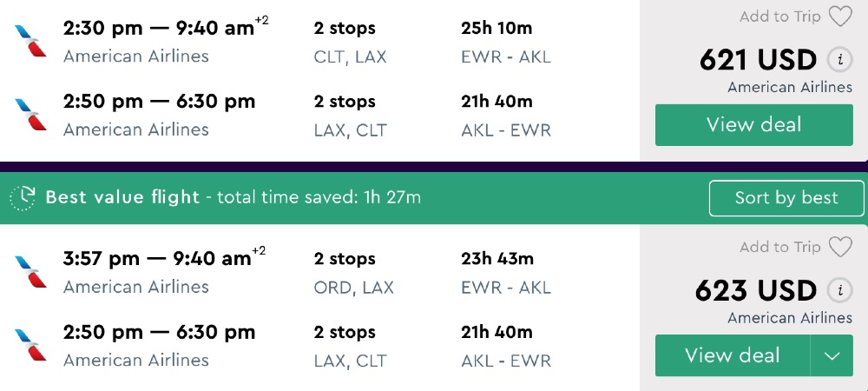Click the Sort by best button
868x391 pixels.
(786, 198)
